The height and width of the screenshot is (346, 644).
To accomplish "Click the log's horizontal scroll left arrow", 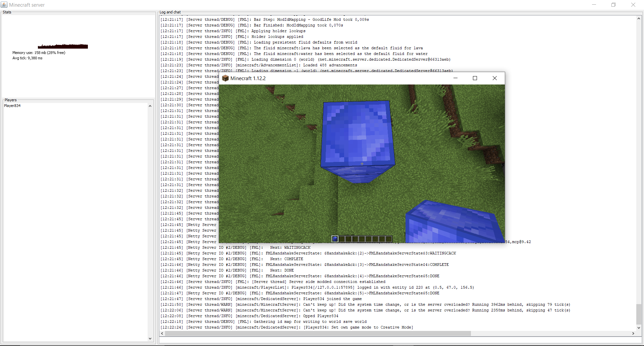I will pyautogui.click(x=162, y=334).
